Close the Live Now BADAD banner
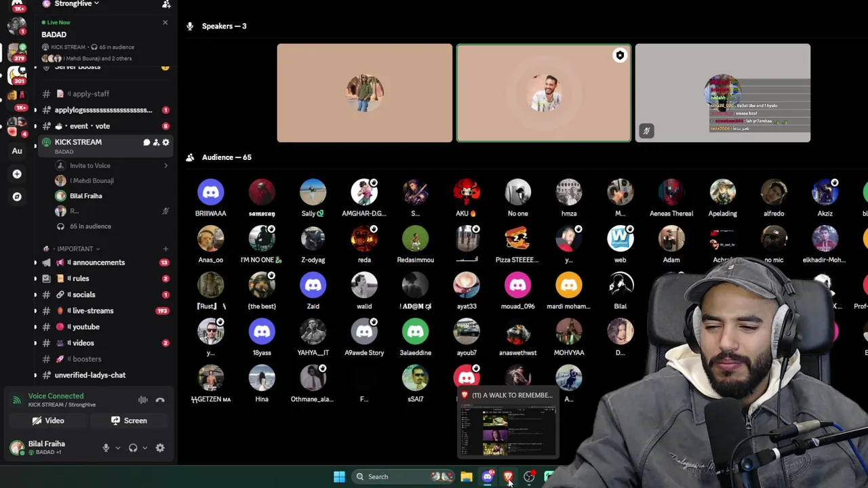 coord(165,23)
